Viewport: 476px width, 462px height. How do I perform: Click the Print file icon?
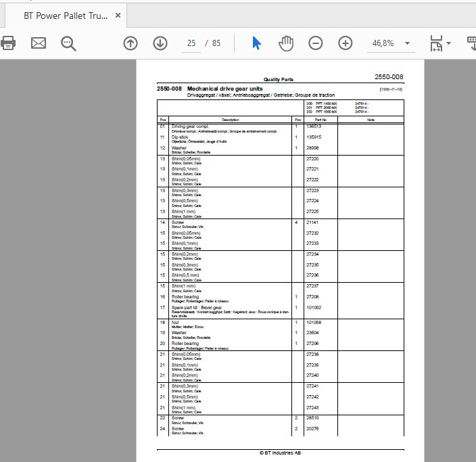click(x=8, y=43)
